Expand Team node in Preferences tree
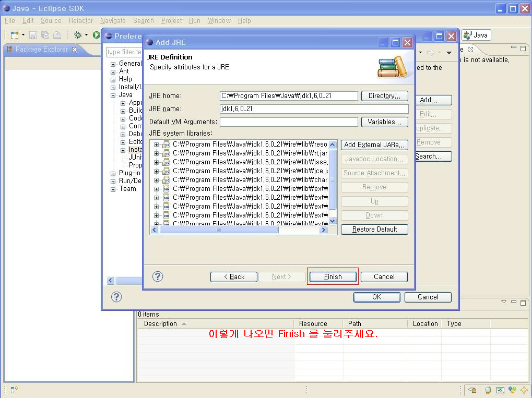532x398 pixels. [x=113, y=189]
